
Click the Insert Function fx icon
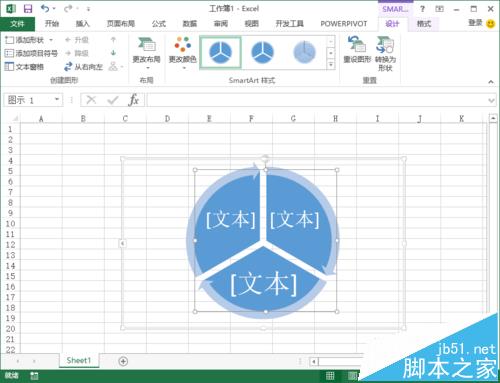click(x=133, y=100)
